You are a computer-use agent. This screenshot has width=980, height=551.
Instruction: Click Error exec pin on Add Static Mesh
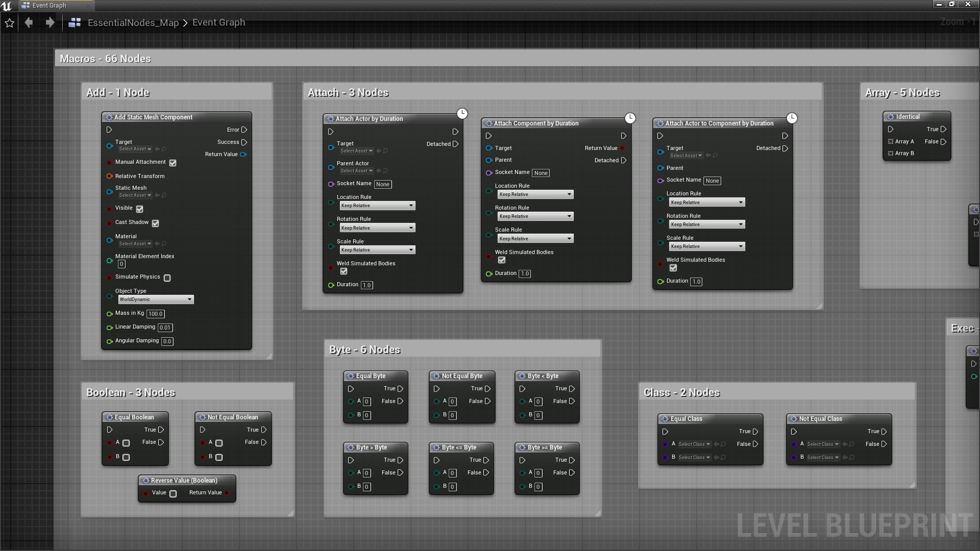tap(244, 130)
